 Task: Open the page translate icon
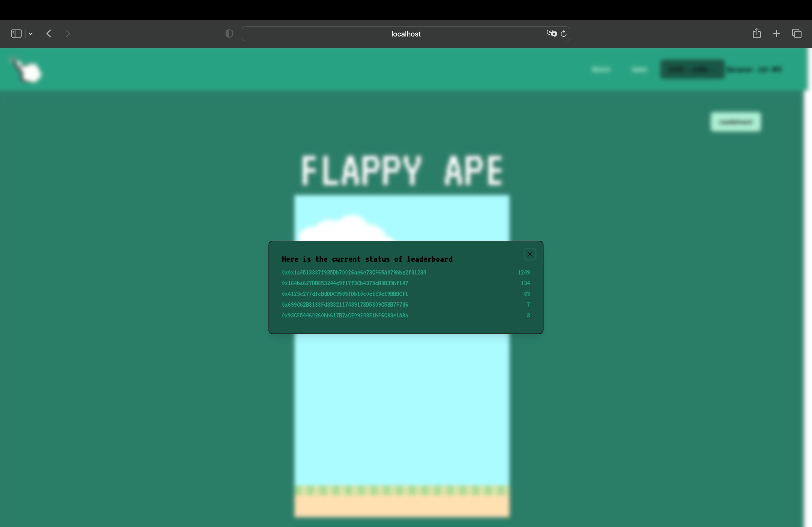552,33
